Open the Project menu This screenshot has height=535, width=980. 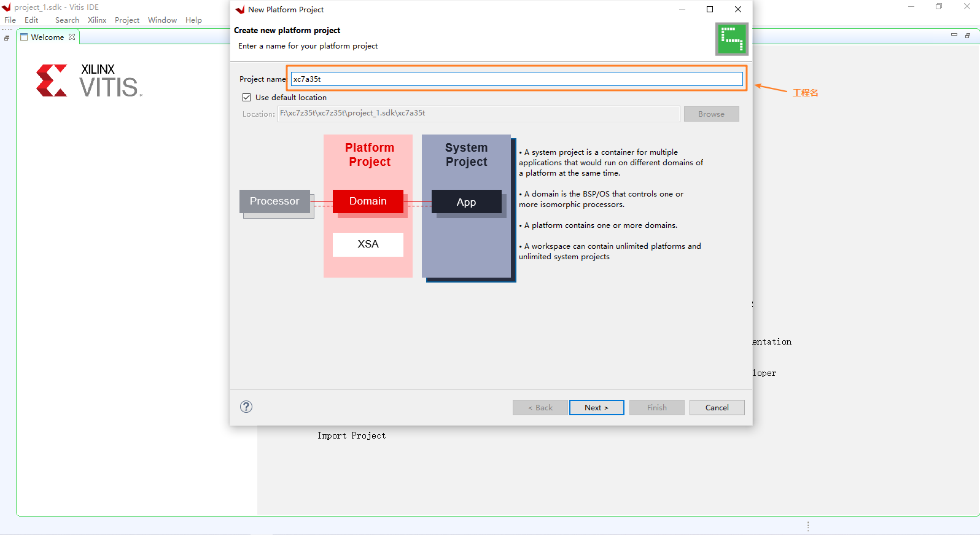point(127,20)
